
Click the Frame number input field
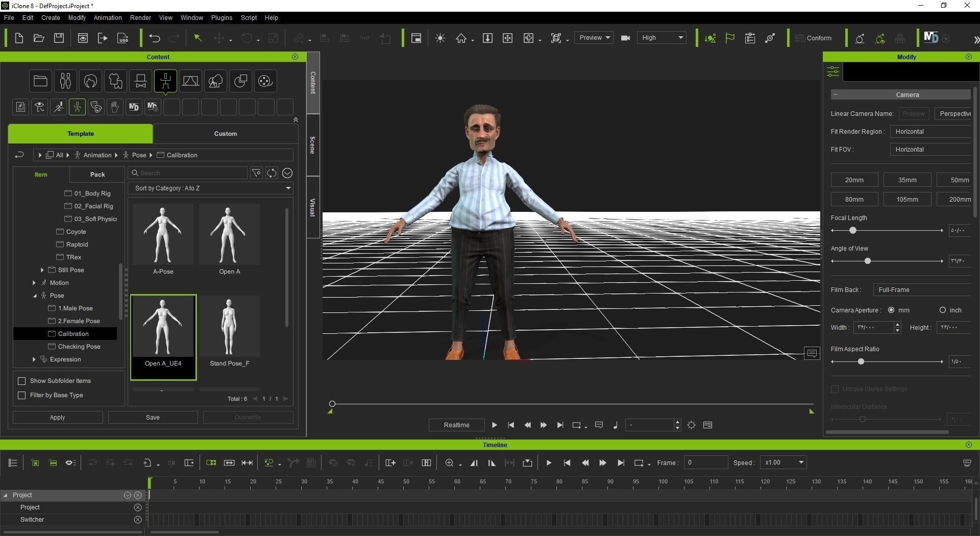point(705,462)
